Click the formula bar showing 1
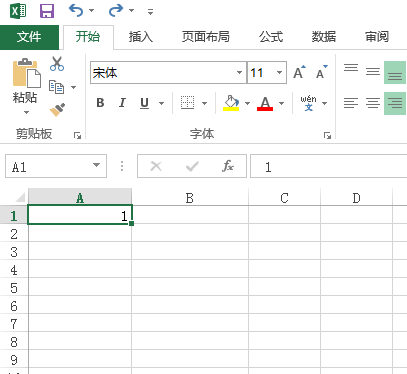The image size is (407, 374). tap(328, 166)
